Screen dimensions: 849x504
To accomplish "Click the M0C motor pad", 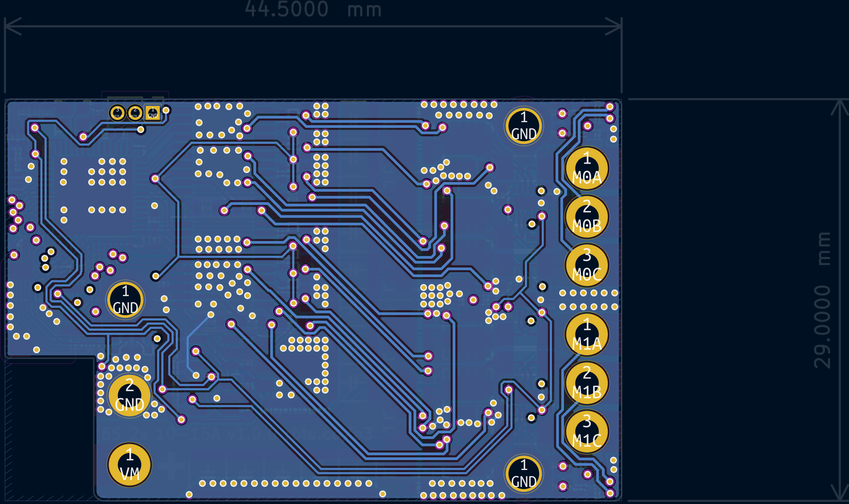I will (x=587, y=265).
